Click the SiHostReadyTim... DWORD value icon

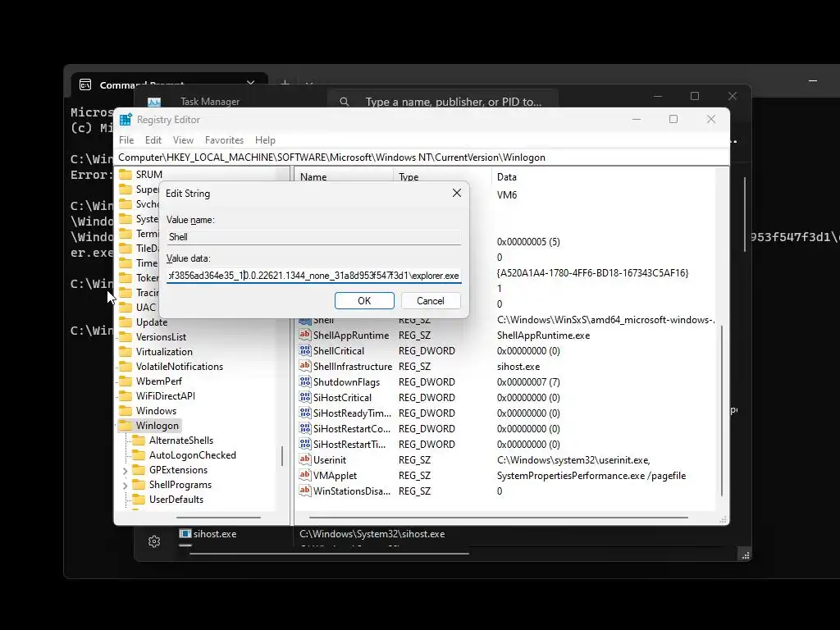305,413
